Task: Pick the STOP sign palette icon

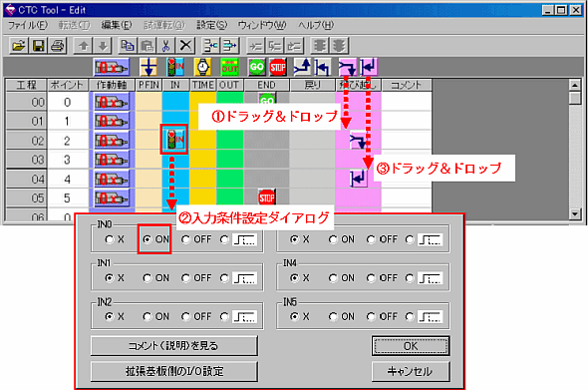Action: click(278, 67)
